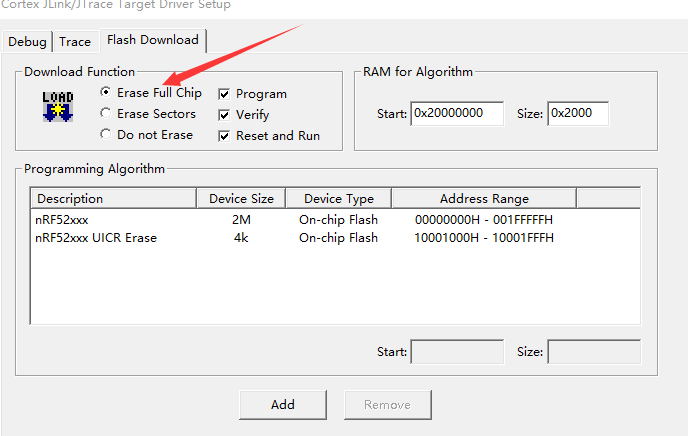688x436 pixels.
Task: Click On-chip Flash cell for nRF52xxx UICR Erase
Action: [x=338, y=238]
